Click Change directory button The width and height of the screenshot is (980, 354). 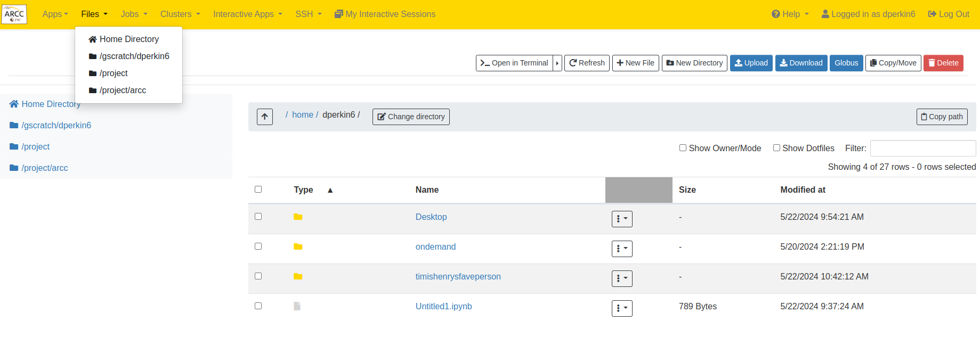pos(411,117)
